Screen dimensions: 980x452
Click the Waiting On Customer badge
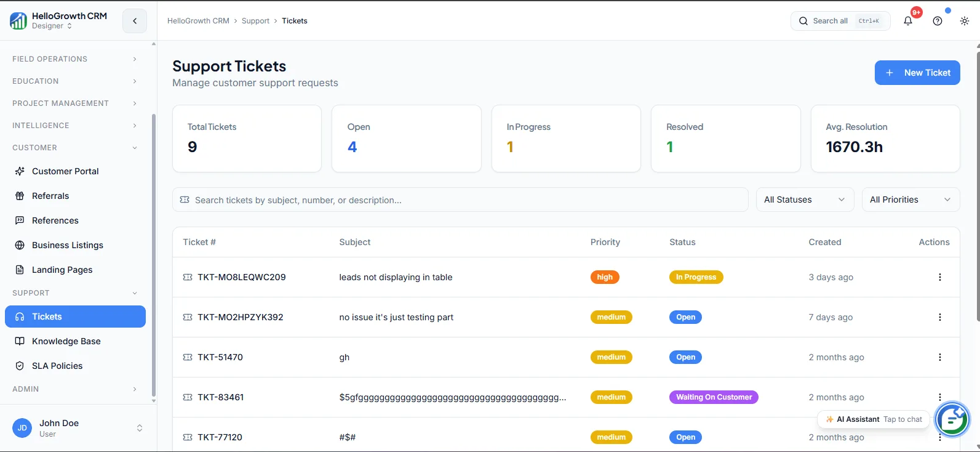pos(714,397)
